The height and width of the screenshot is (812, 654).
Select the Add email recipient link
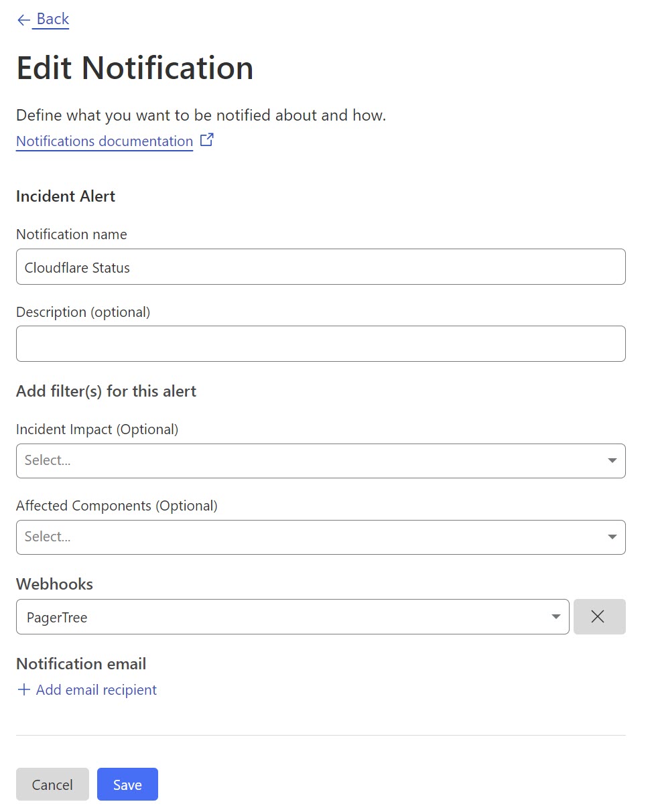click(96, 690)
